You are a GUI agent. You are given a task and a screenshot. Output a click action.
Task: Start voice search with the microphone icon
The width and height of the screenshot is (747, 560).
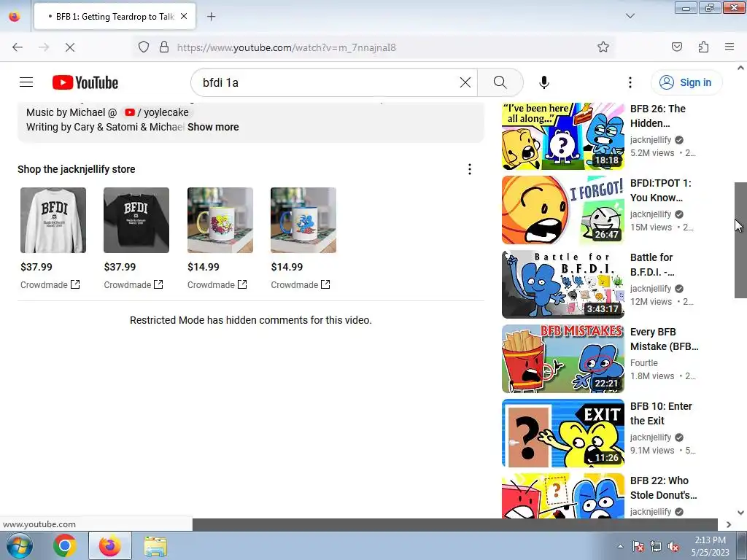click(544, 82)
